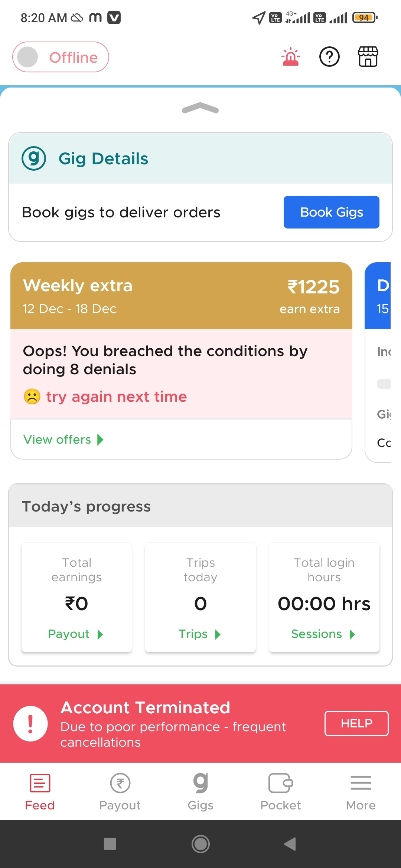
Task: Open the help question mark icon
Action: 329,57
